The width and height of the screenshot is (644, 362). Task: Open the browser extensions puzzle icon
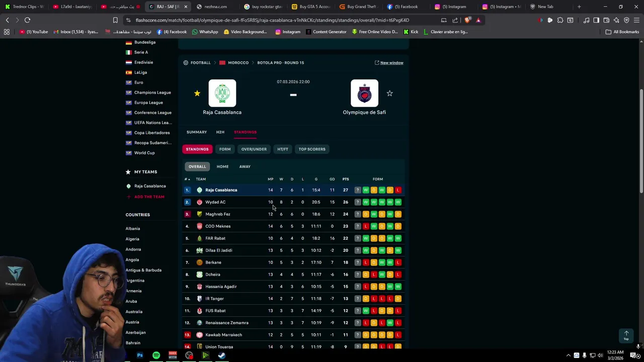click(560, 20)
